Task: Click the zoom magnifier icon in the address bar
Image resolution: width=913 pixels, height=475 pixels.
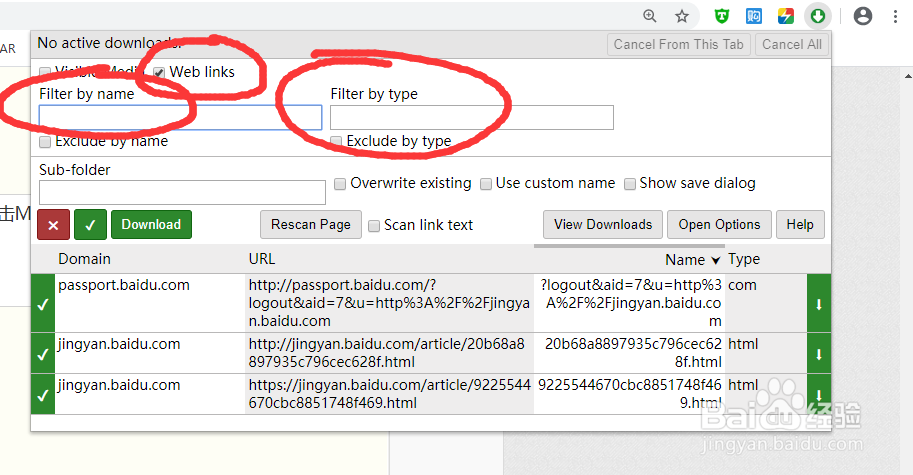Action: (650, 16)
